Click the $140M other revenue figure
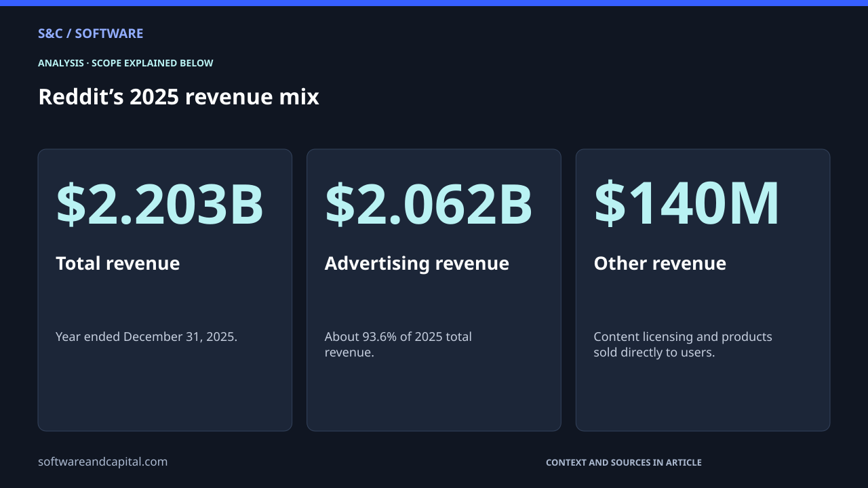This screenshot has width=868, height=488. [687, 203]
